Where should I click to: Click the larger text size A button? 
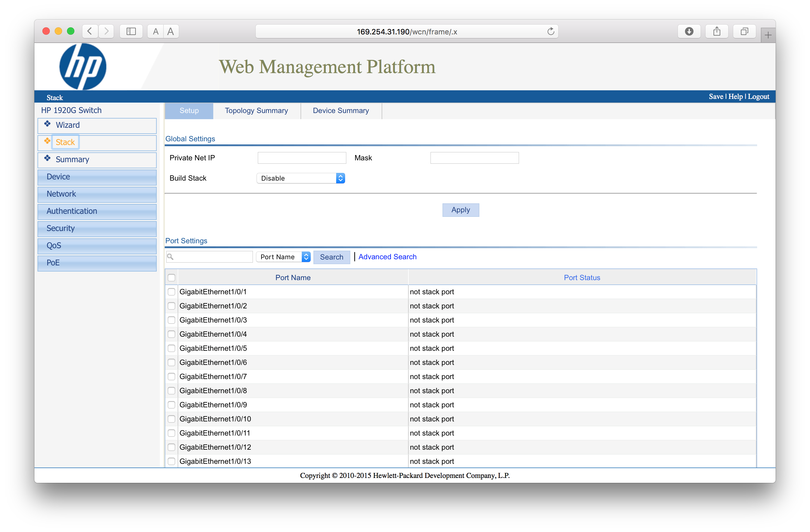pos(171,32)
